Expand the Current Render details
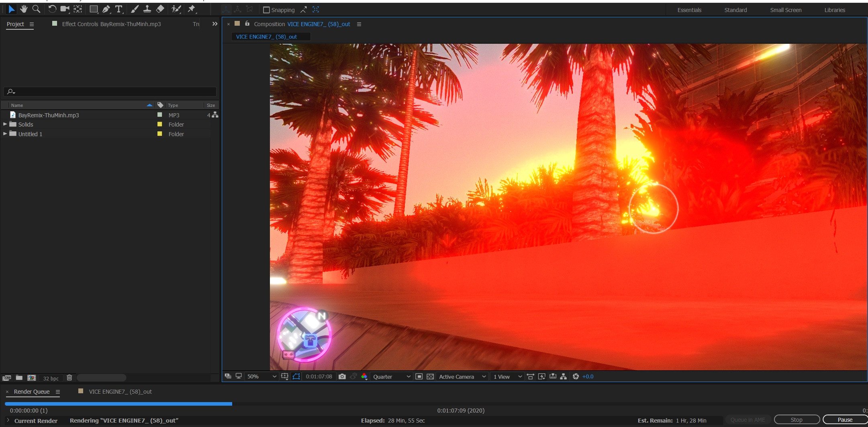The image size is (868, 427). click(8, 420)
